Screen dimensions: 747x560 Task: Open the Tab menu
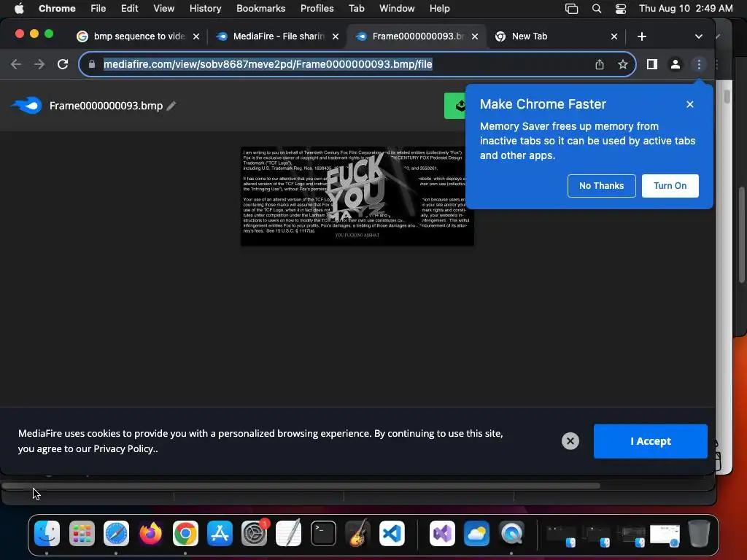click(x=356, y=8)
